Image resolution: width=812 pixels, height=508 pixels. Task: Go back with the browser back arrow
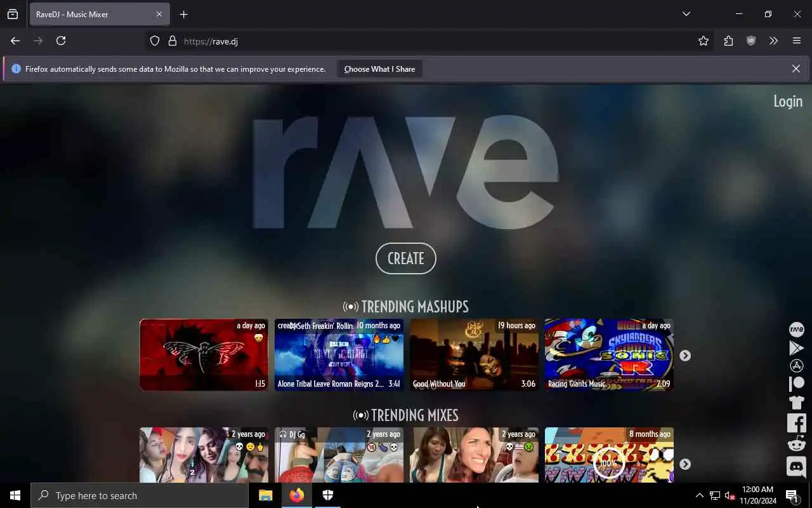tap(15, 41)
